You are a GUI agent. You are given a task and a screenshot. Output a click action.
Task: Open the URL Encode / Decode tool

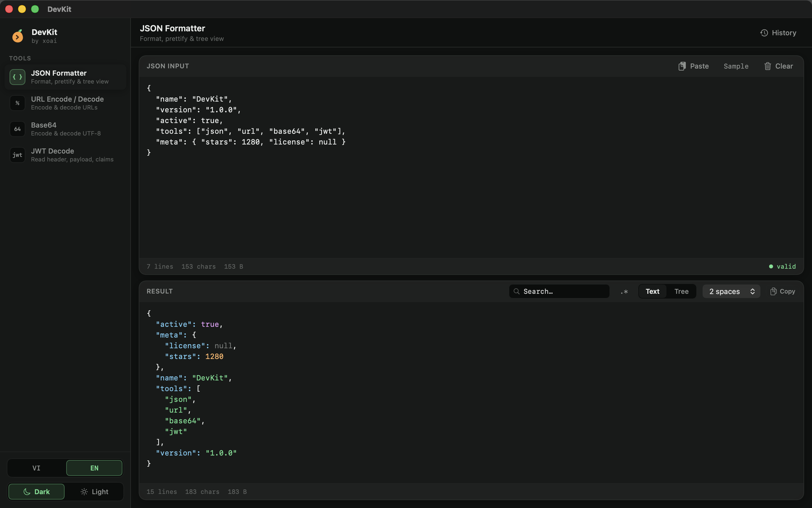[65, 103]
